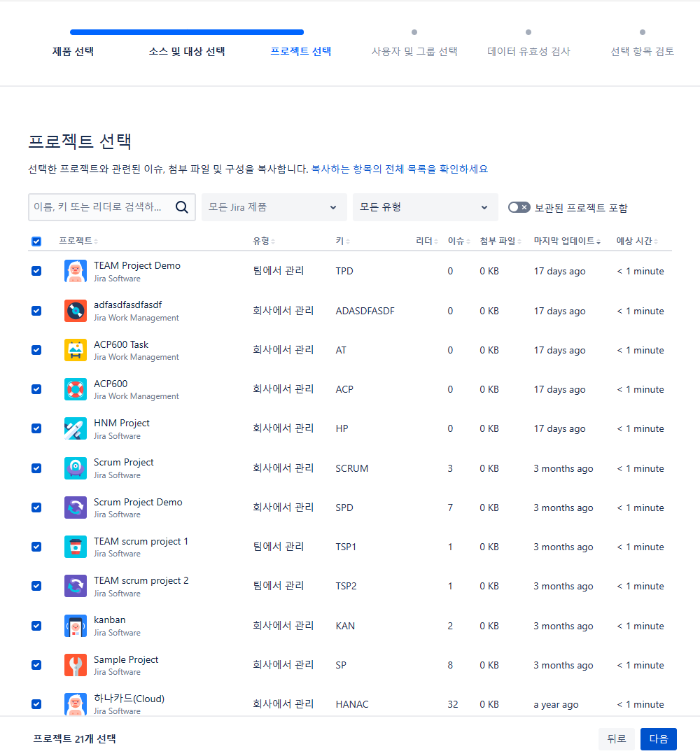The image size is (700, 756).
Task: Go to the 선택 항목 검토 step
Action: (642, 51)
